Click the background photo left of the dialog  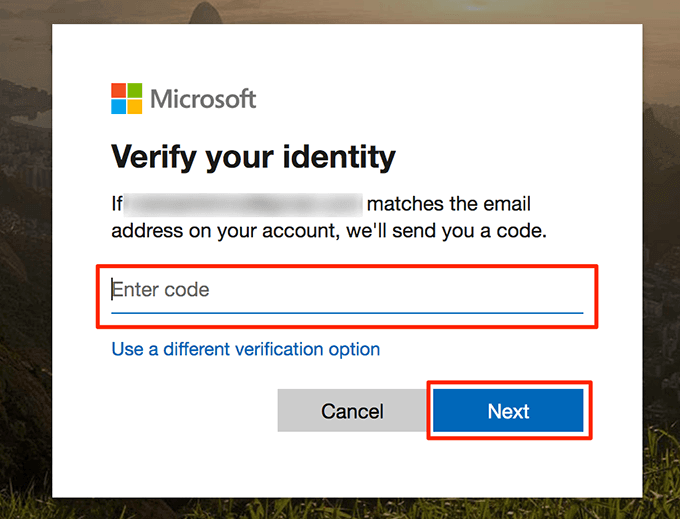(x=25, y=260)
